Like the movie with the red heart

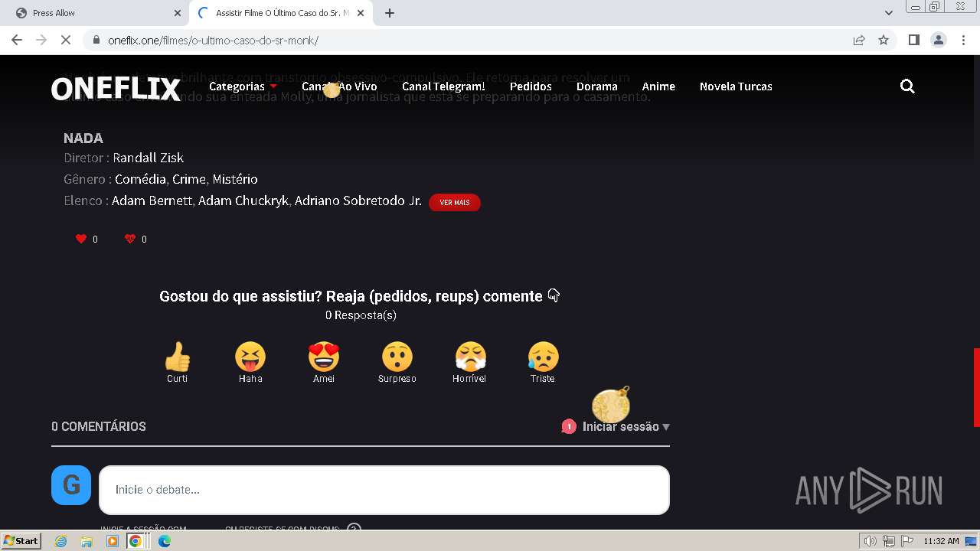coord(81,239)
